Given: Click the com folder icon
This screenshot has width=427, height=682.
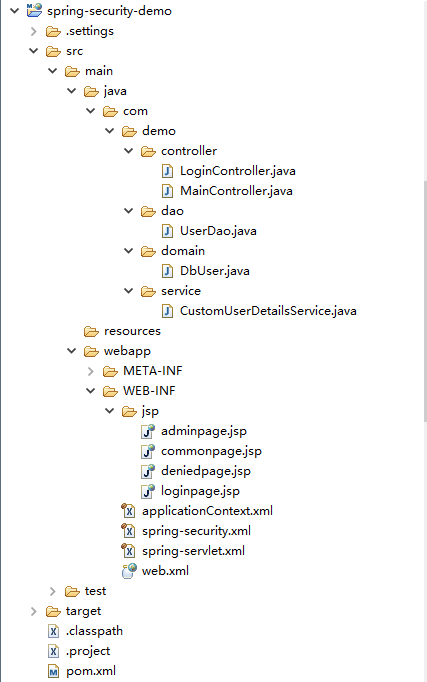Looking at the screenshot, I should (110, 111).
